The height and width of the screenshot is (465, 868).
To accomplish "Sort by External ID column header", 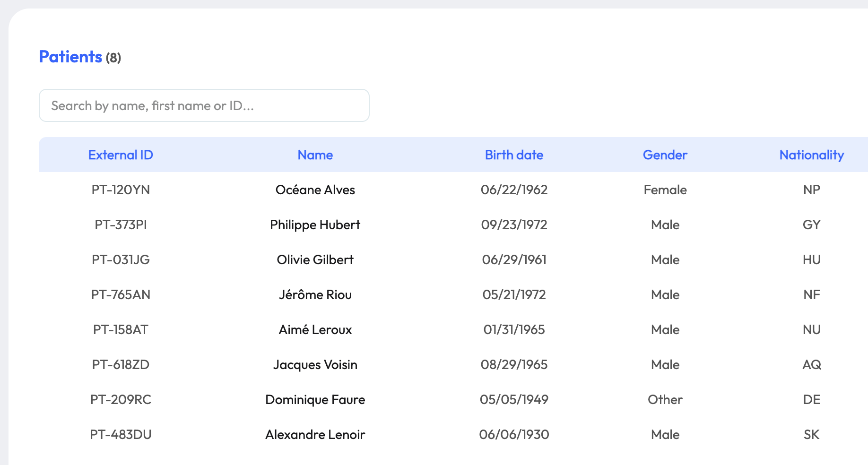I will (x=121, y=155).
